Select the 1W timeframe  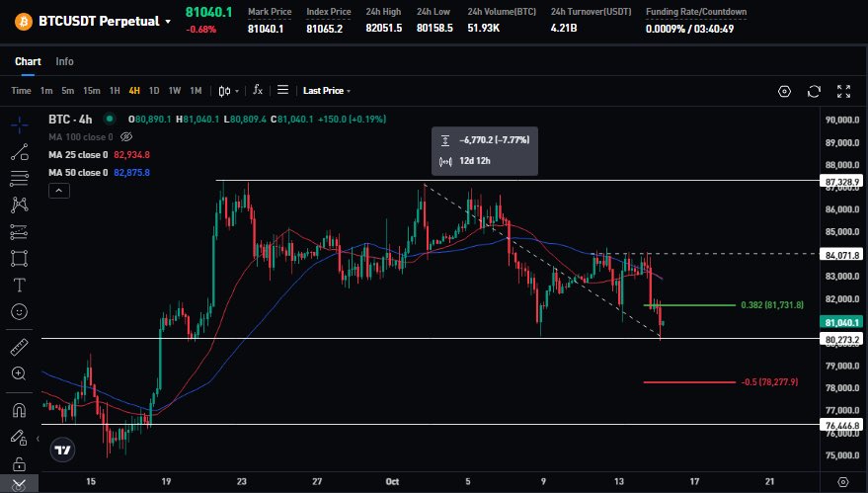pyautogui.click(x=175, y=90)
